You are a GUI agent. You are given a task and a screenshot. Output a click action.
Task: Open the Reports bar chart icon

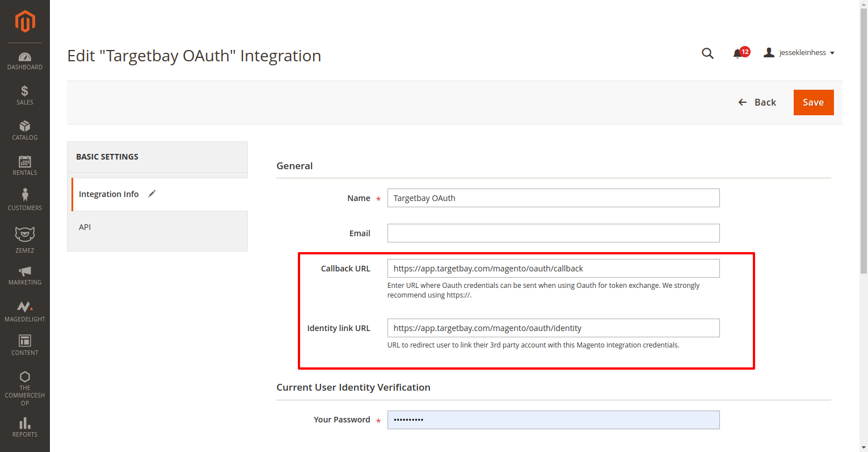[25, 424]
